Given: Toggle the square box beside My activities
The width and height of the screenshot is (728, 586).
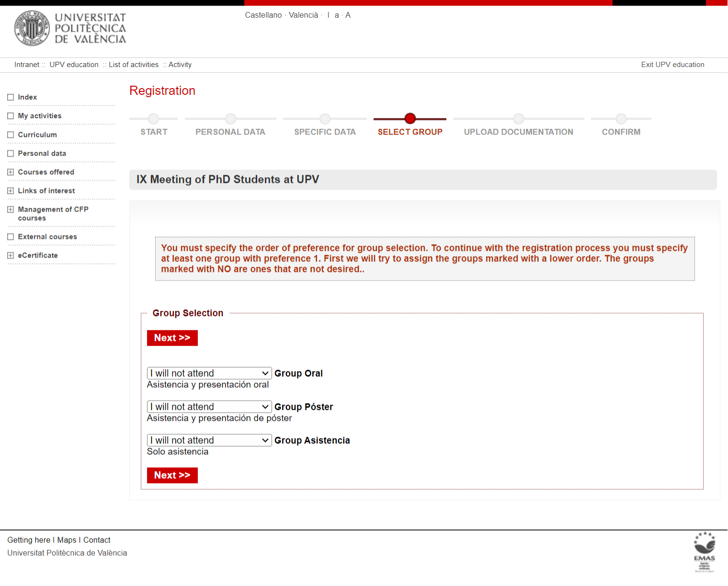Looking at the screenshot, I should pyautogui.click(x=11, y=116).
